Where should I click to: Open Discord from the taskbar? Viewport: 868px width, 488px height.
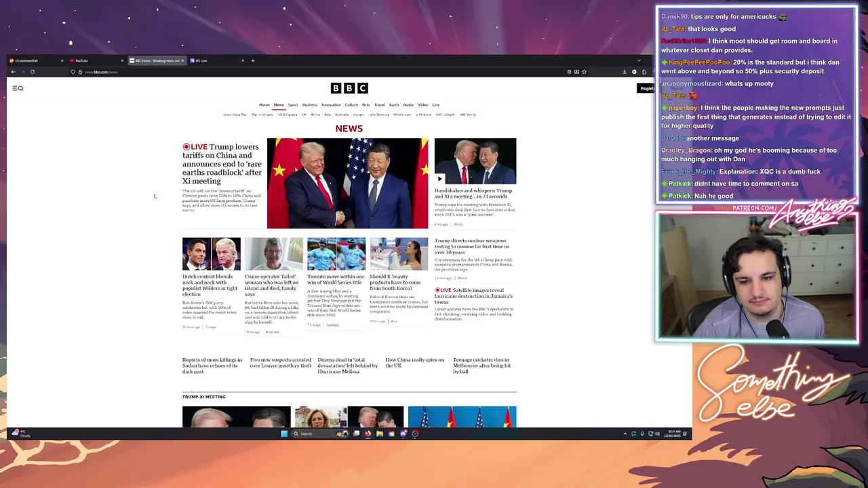coord(403,434)
